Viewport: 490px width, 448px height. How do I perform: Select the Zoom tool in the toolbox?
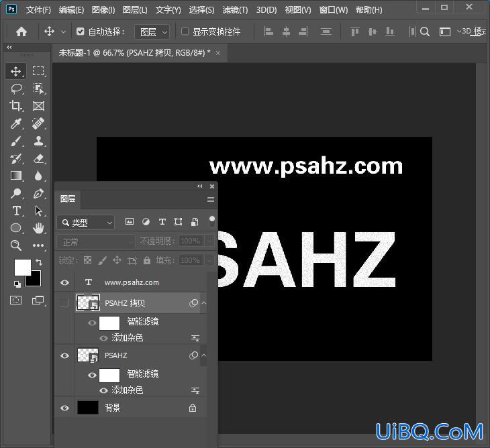15,245
